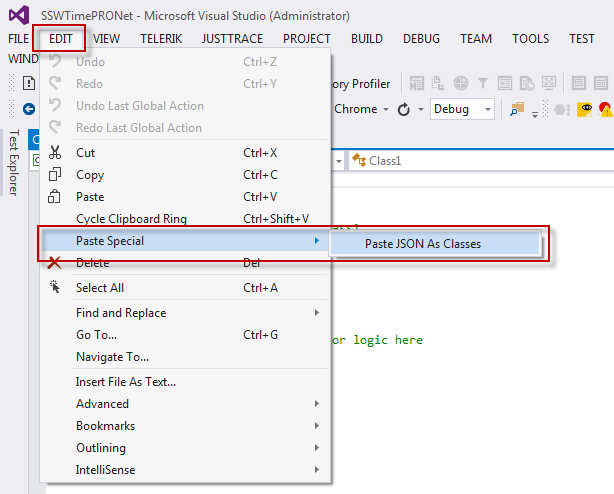Click Insert File As Text menu item

point(126,382)
